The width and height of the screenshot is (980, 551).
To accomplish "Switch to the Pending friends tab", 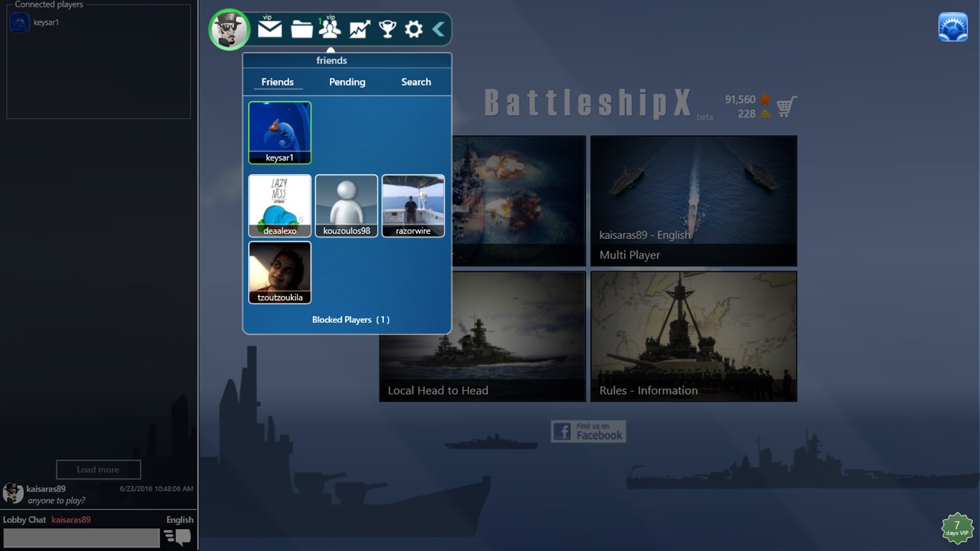I will coord(347,82).
